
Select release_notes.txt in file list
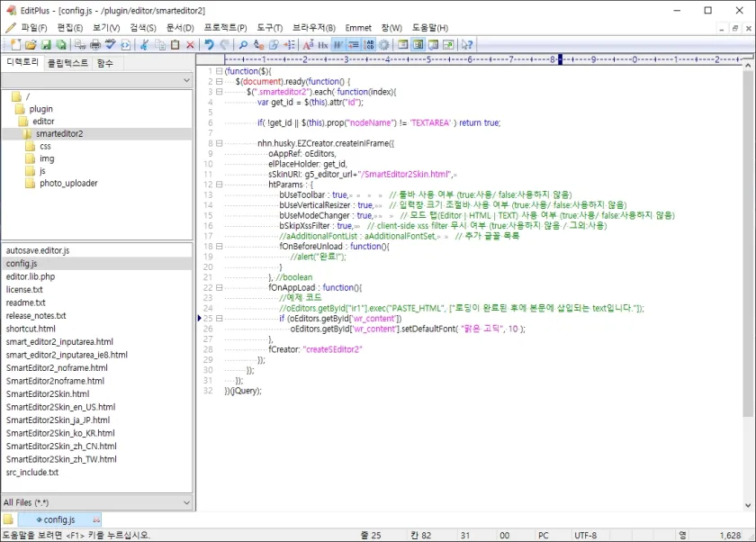pyautogui.click(x=36, y=315)
